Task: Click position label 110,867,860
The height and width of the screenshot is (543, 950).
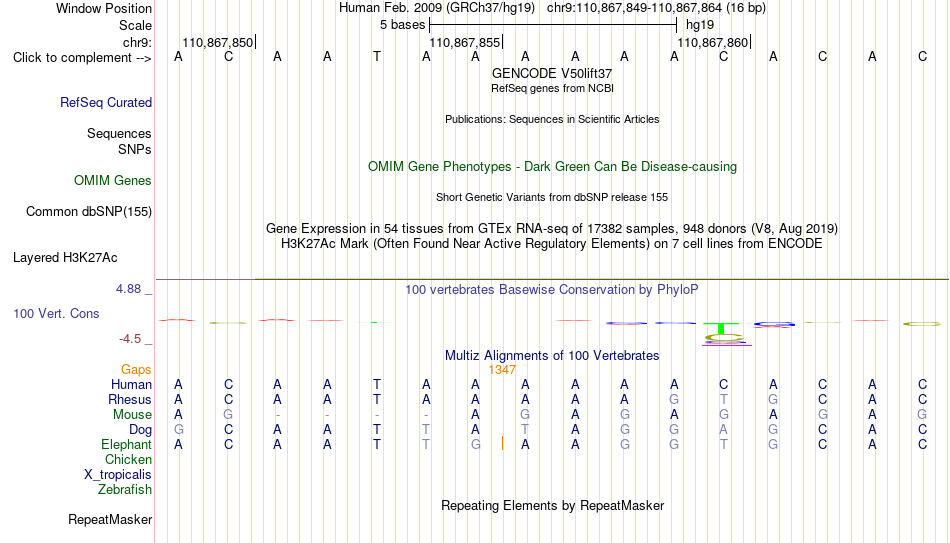Action: pyautogui.click(x=713, y=42)
